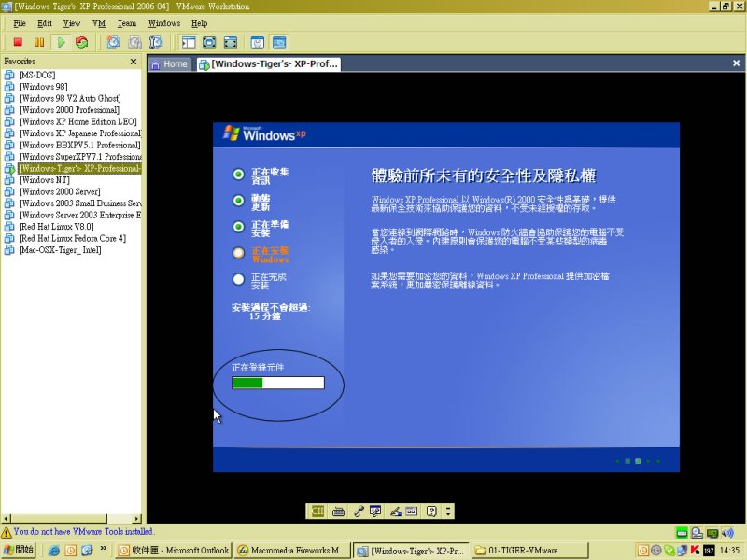Select [Windows NT] in Favorites

tap(44, 180)
